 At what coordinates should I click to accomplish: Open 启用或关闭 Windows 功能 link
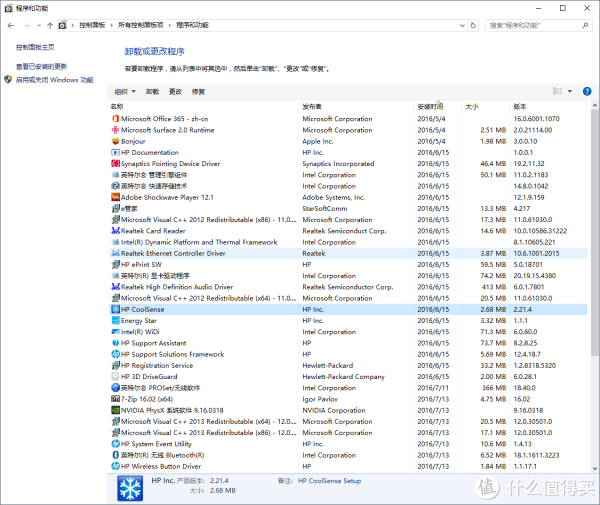54,79
